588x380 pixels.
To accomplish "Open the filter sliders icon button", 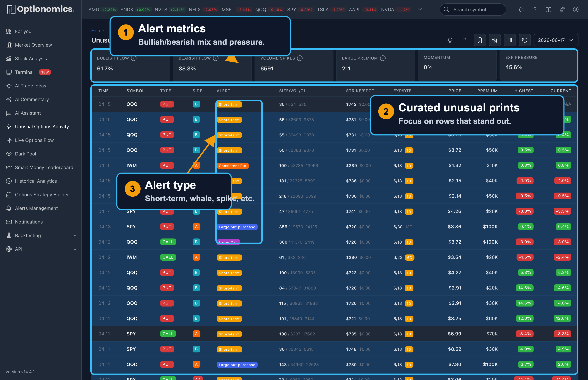I will 495,40.
